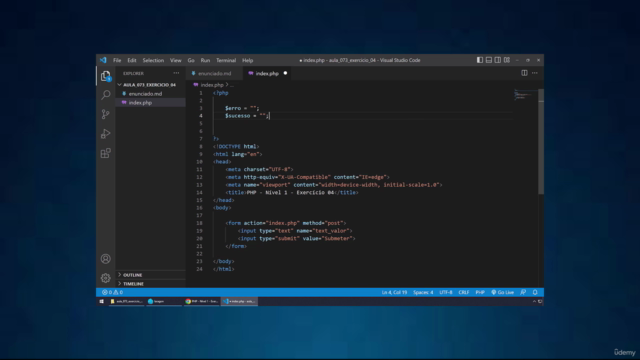Click the $erro variable on line 3
Image resolution: width=640 pixels, height=360 pixels.
click(233, 108)
